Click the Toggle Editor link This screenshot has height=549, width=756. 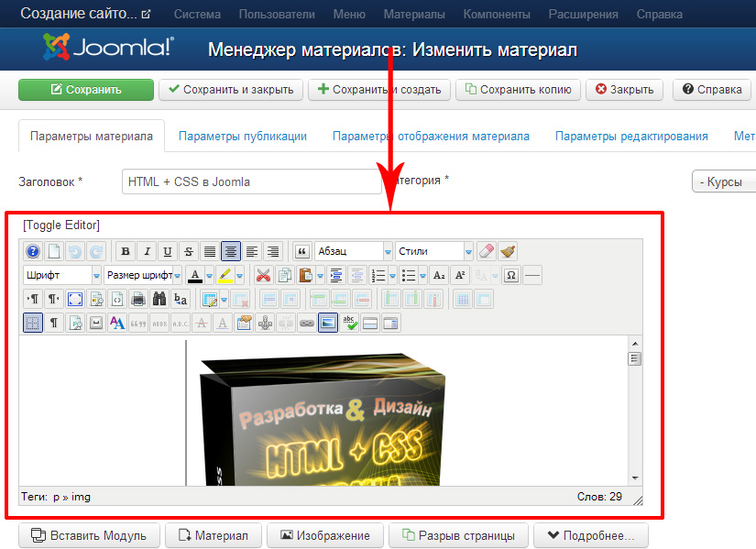[x=61, y=225]
